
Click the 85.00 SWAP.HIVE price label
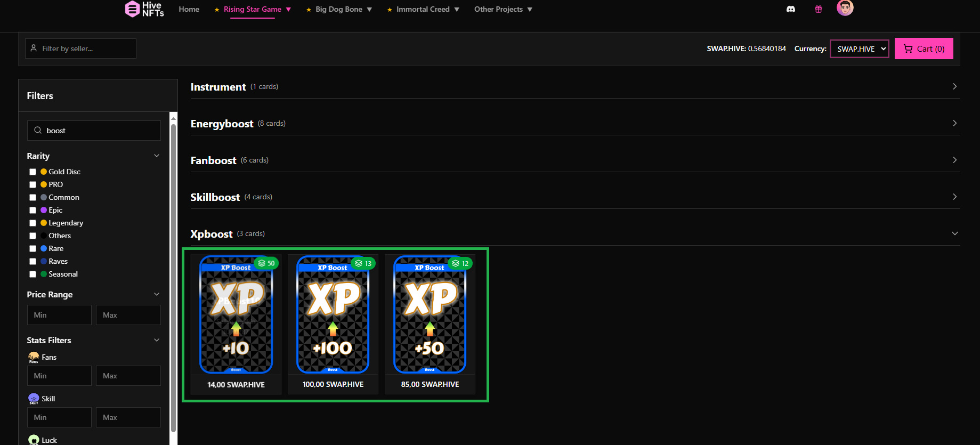[x=430, y=384]
